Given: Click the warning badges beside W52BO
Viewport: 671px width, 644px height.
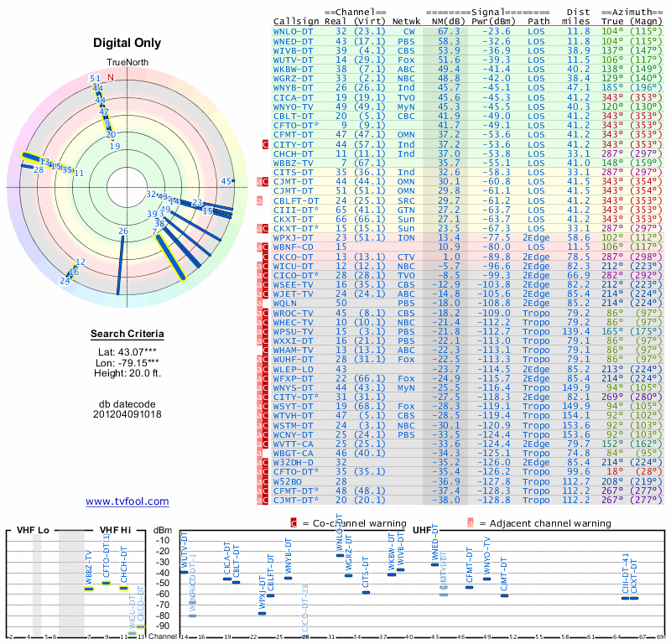Looking at the screenshot, I should point(263,481).
